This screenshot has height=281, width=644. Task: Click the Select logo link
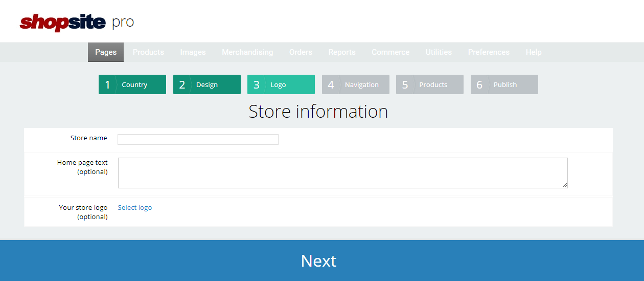(x=135, y=207)
